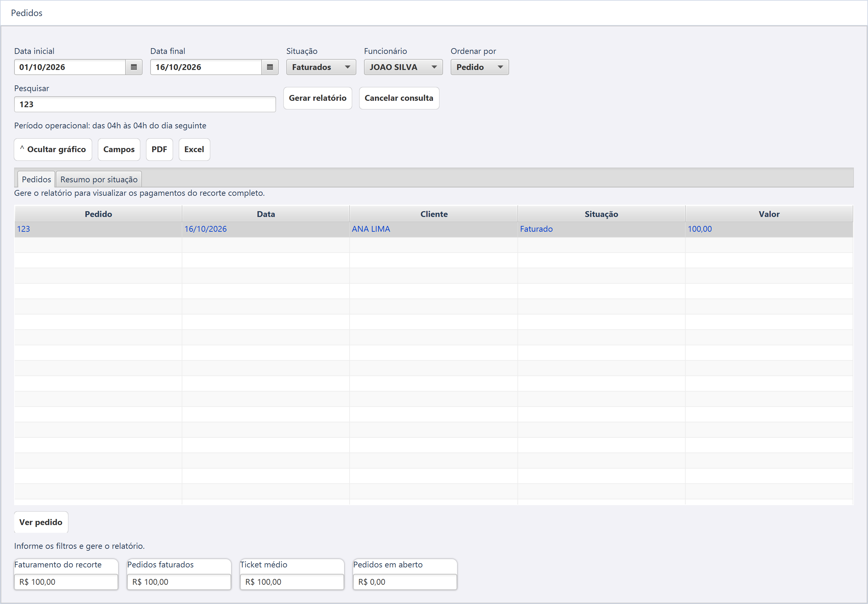Open the Data final calendar picker icon

pos(270,67)
